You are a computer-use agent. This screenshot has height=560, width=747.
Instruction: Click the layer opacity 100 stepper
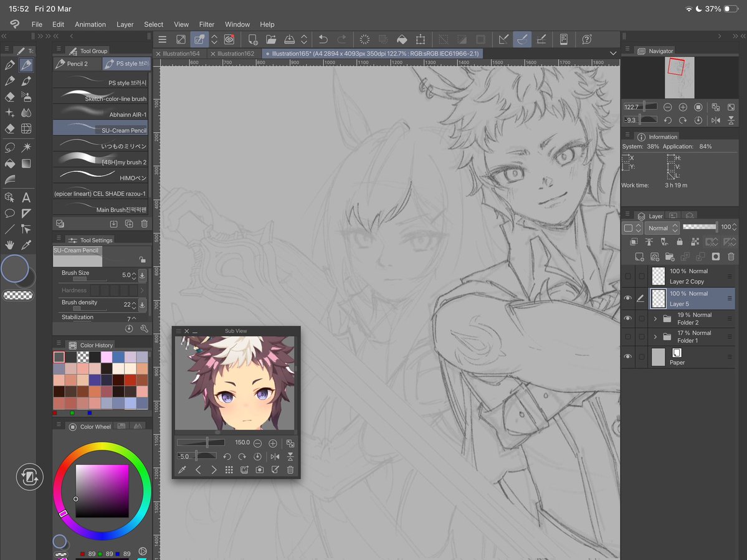(x=734, y=227)
